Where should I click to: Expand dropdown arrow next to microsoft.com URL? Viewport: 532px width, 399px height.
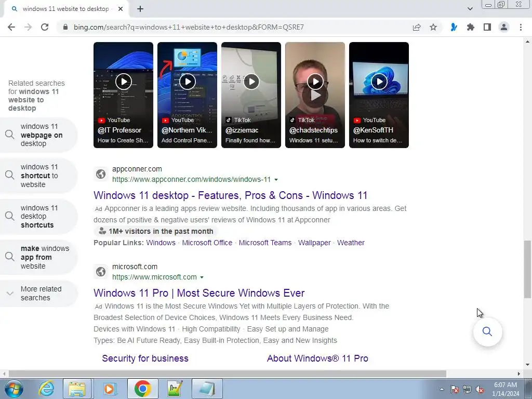[x=202, y=277]
